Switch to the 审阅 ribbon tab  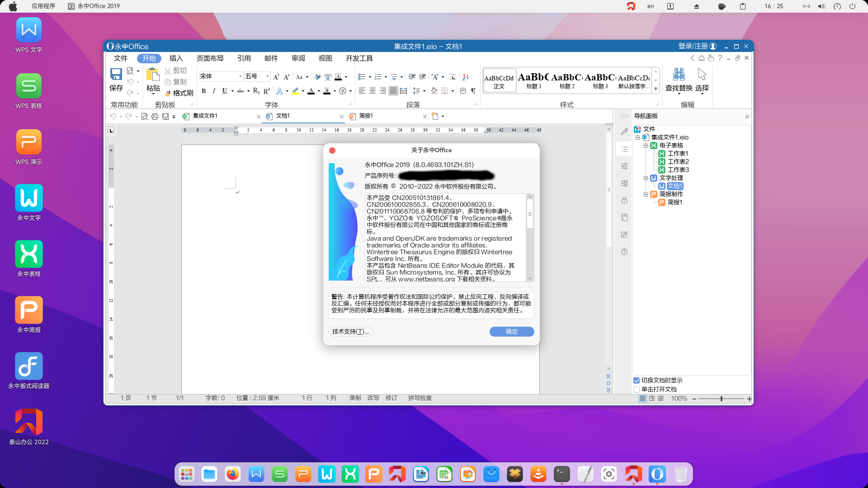tap(298, 58)
